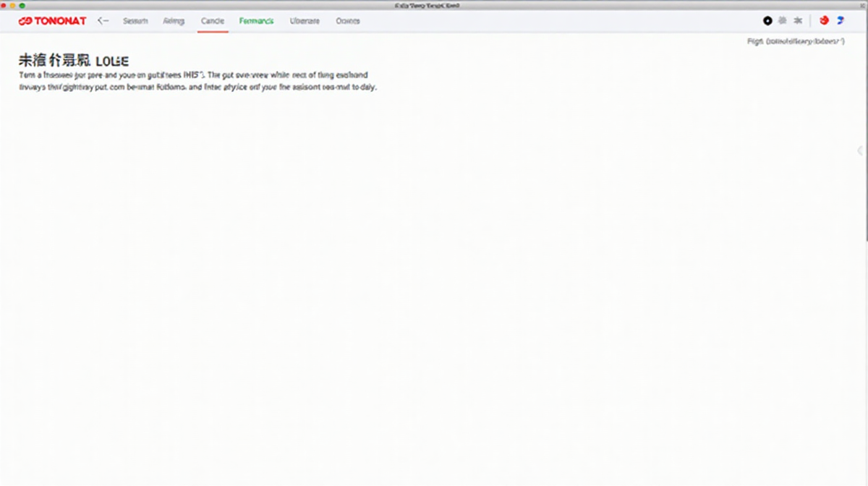Click the gray asterisk icon in toolbar
Viewport: 868px width, 486px height.
pyautogui.click(x=798, y=21)
